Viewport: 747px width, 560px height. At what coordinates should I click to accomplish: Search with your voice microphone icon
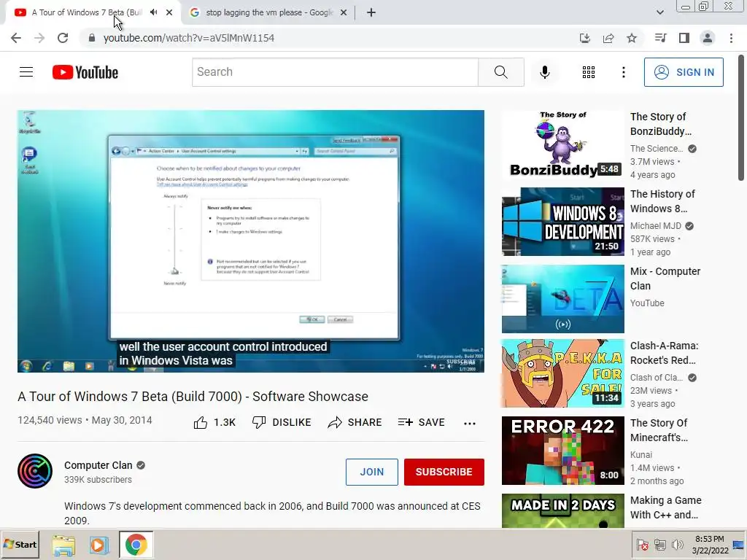[x=544, y=72]
